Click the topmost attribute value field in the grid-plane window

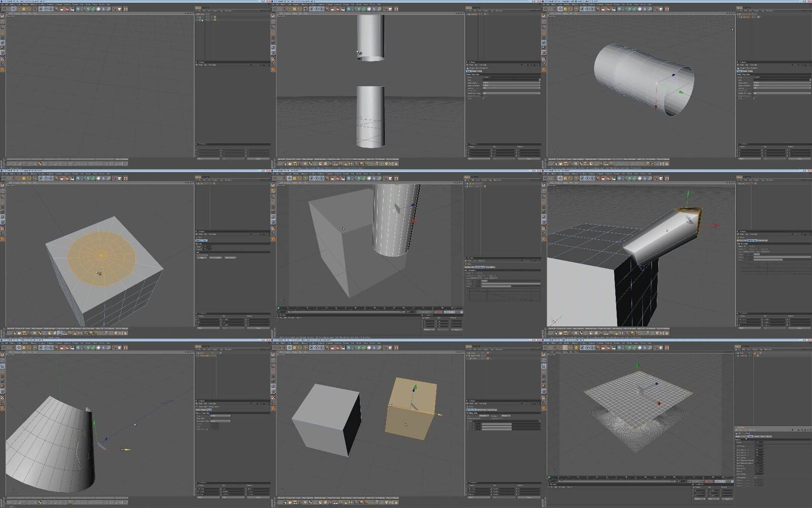(760, 442)
